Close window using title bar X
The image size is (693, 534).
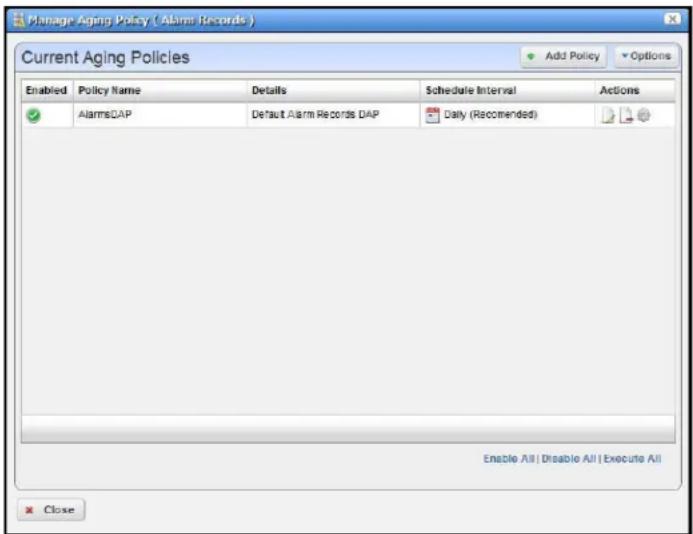(x=672, y=19)
